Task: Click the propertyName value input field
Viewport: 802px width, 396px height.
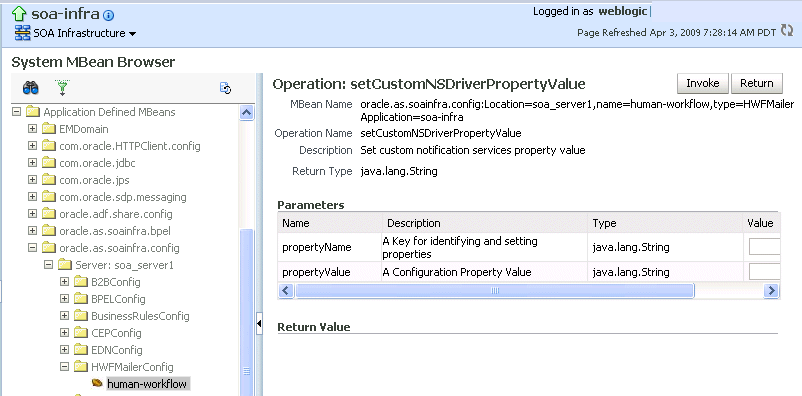Action: click(765, 247)
